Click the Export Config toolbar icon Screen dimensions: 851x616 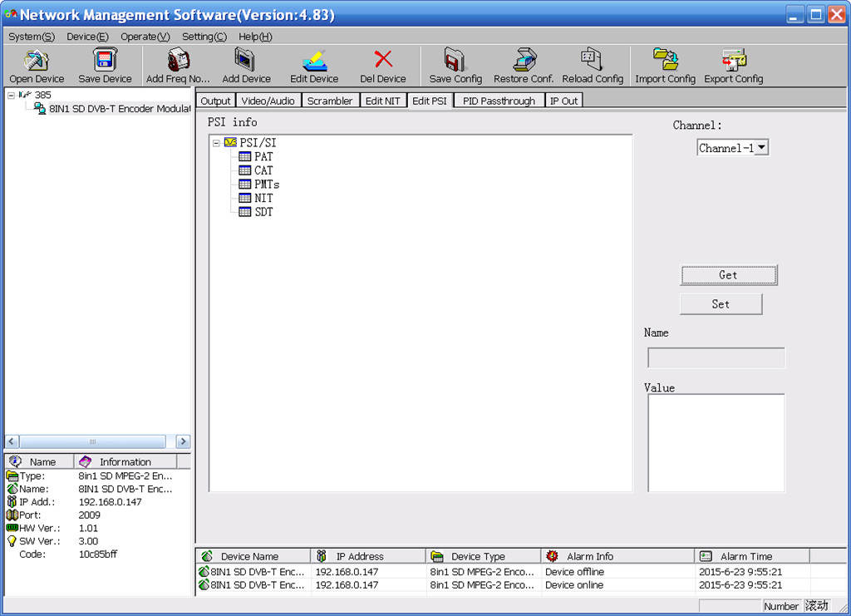[x=734, y=60]
